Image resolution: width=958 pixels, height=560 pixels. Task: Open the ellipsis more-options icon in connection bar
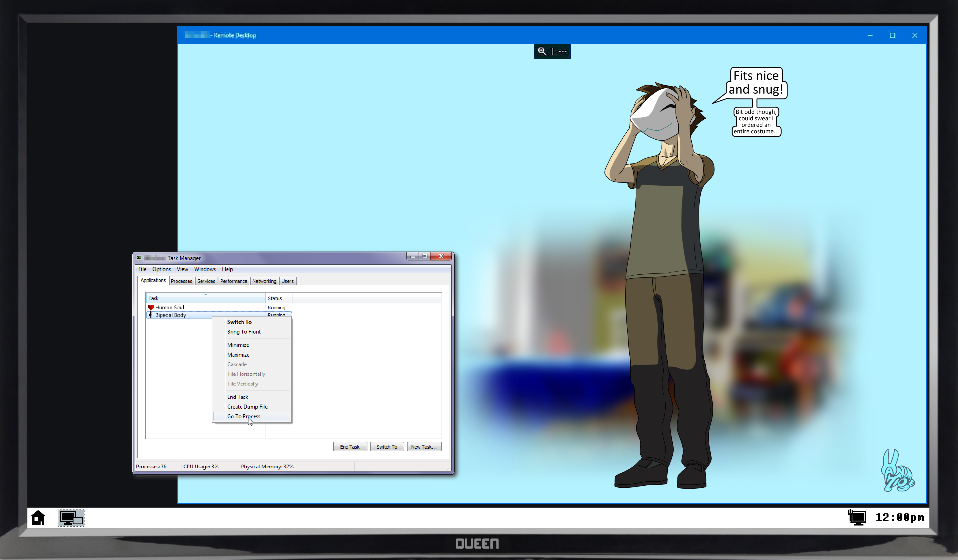pos(563,51)
